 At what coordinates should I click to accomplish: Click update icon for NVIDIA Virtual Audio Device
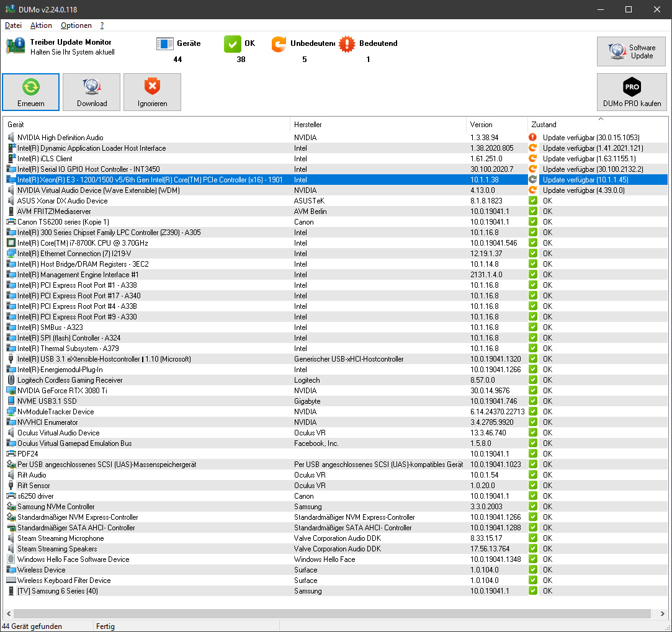(x=533, y=190)
